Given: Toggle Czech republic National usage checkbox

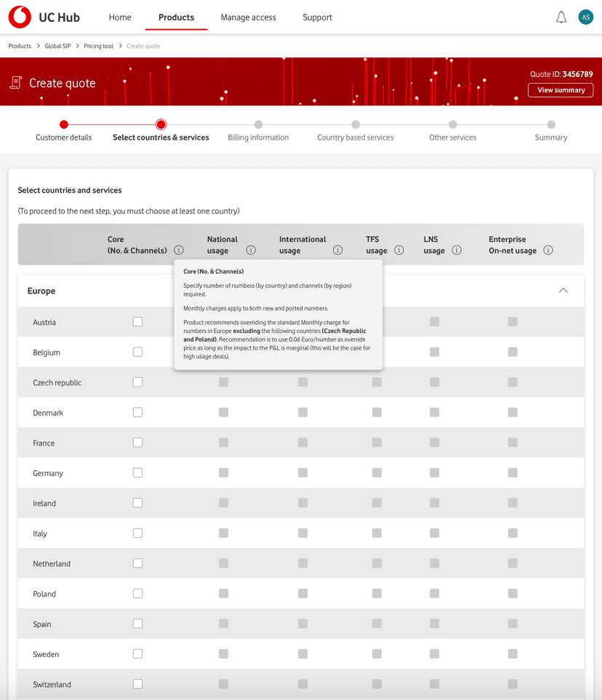Looking at the screenshot, I should 224,382.
